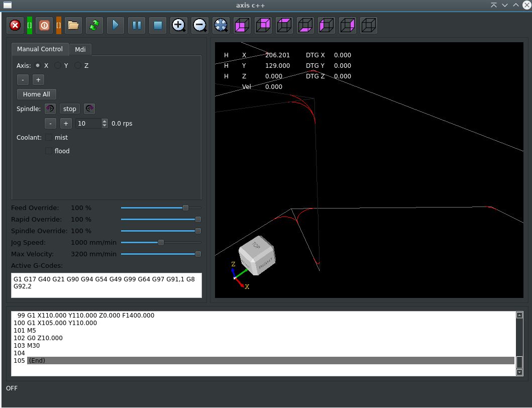Click the spindle speed increment field showing 10
The image size is (532, 408).
click(88, 123)
